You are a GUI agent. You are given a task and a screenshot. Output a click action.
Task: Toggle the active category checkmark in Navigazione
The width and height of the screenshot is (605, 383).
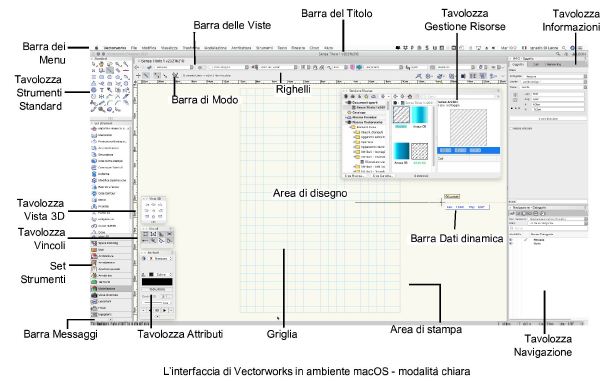[526, 240]
